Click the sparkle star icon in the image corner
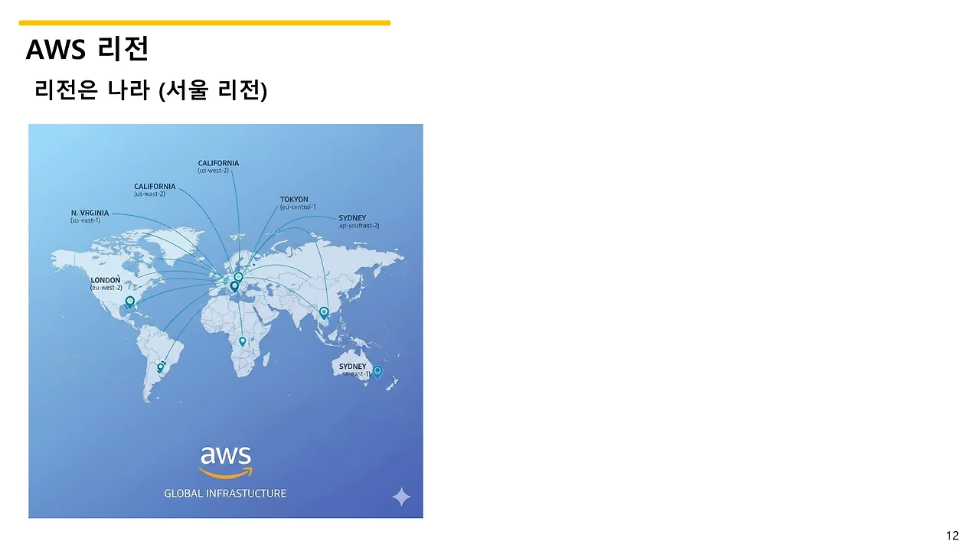 pos(401,497)
